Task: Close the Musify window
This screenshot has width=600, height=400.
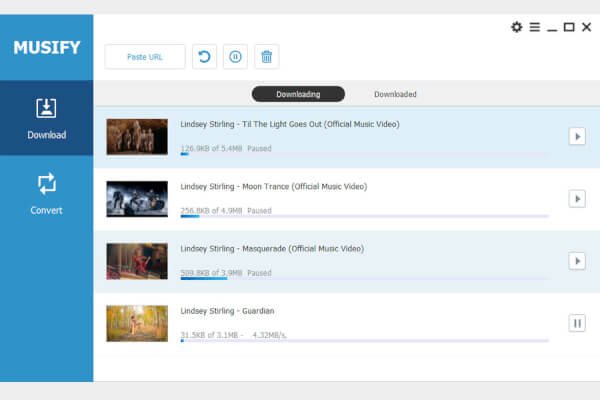Action: point(586,27)
